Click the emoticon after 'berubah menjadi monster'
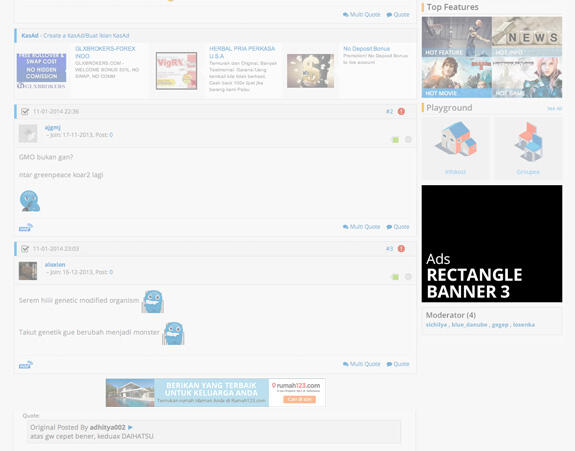 pos(173,333)
